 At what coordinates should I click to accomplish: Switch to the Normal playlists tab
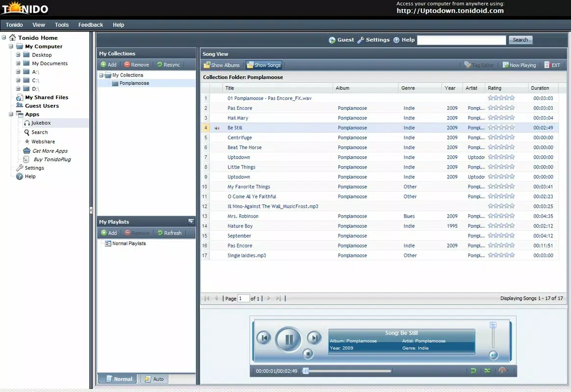tap(118, 379)
